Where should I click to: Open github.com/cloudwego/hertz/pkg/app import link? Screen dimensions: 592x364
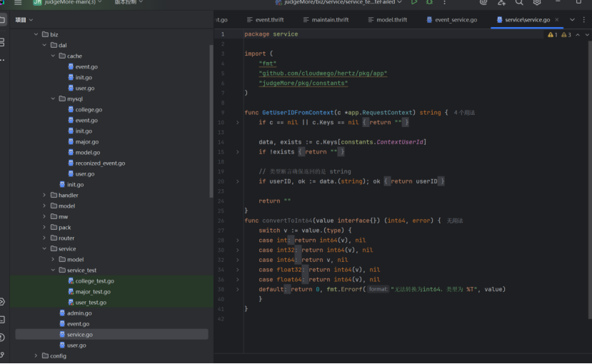pos(323,74)
